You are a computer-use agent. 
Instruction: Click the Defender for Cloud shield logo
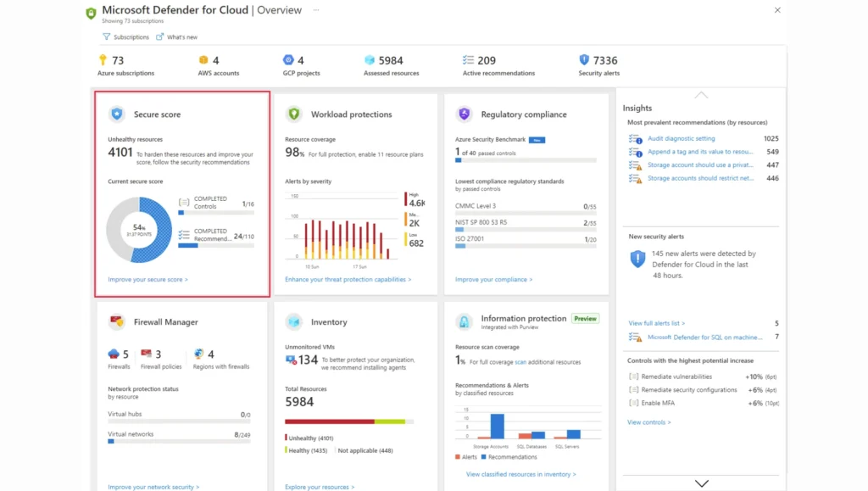(x=91, y=14)
